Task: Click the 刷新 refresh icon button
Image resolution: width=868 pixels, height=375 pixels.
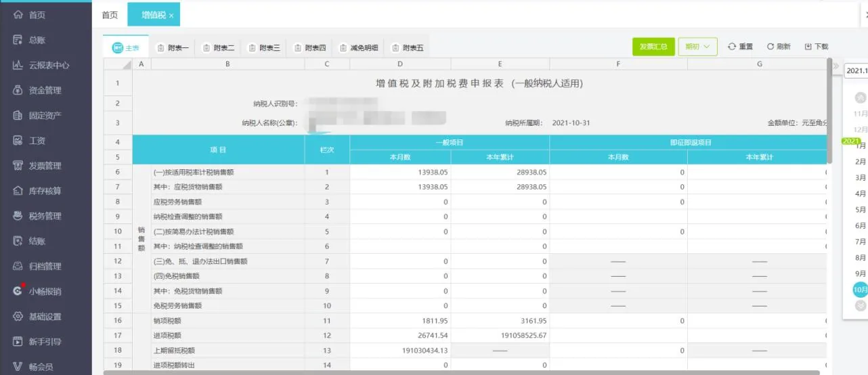Action: pyautogui.click(x=779, y=47)
